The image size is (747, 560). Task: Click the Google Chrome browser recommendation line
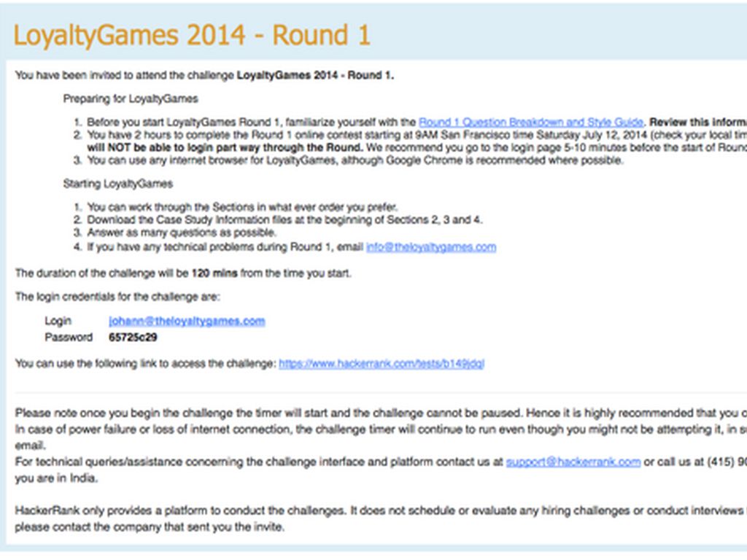point(355,160)
